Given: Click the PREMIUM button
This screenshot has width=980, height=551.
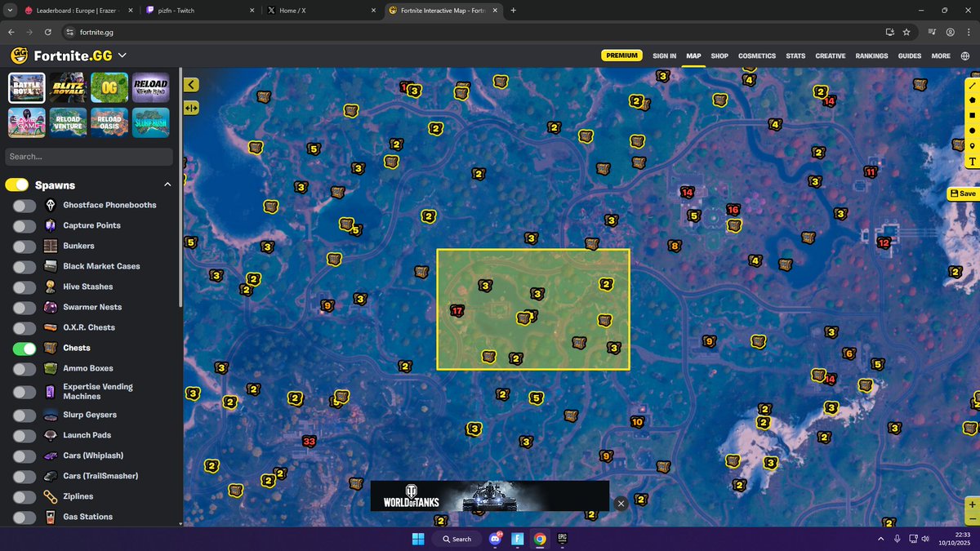Looking at the screenshot, I should (621, 56).
